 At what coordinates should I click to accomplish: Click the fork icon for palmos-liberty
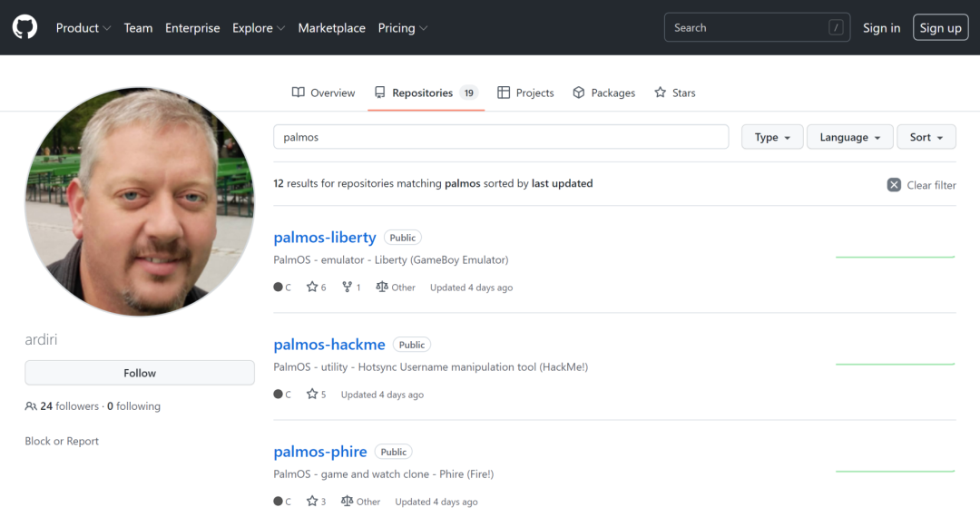tap(347, 287)
